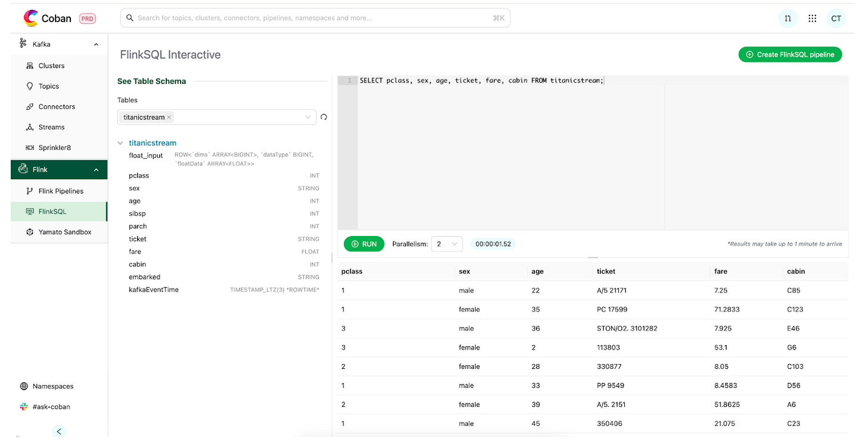Click ticket cell 350406
This screenshot has width=868, height=444.
click(609, 424)
